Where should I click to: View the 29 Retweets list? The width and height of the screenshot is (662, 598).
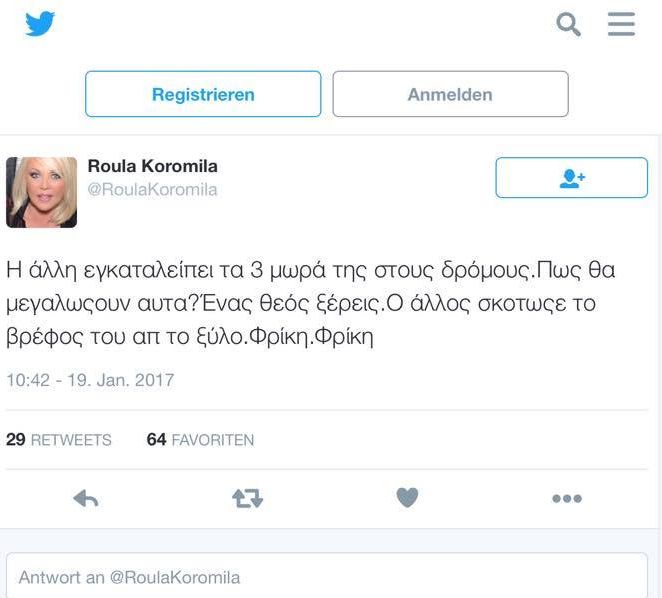pyautogui.click(x=59, y=440)
